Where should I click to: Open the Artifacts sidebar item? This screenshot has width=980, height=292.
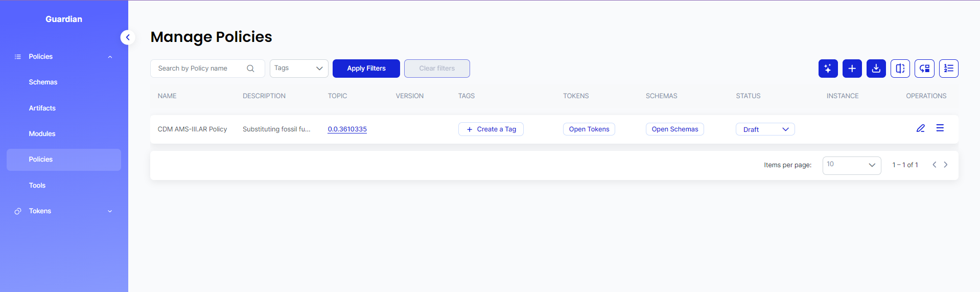[x=42, y=108]
